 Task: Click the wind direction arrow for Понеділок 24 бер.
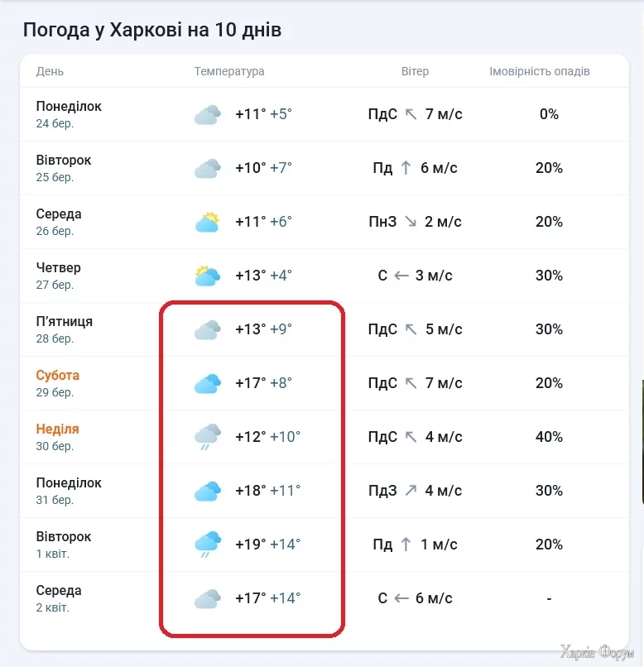tap(411, 114)
